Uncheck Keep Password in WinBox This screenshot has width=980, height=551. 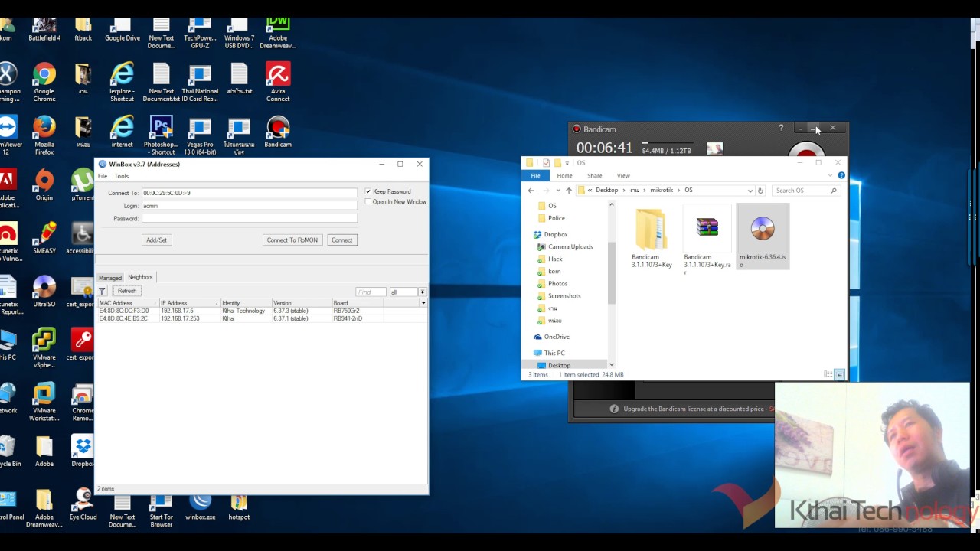point(368,191)
